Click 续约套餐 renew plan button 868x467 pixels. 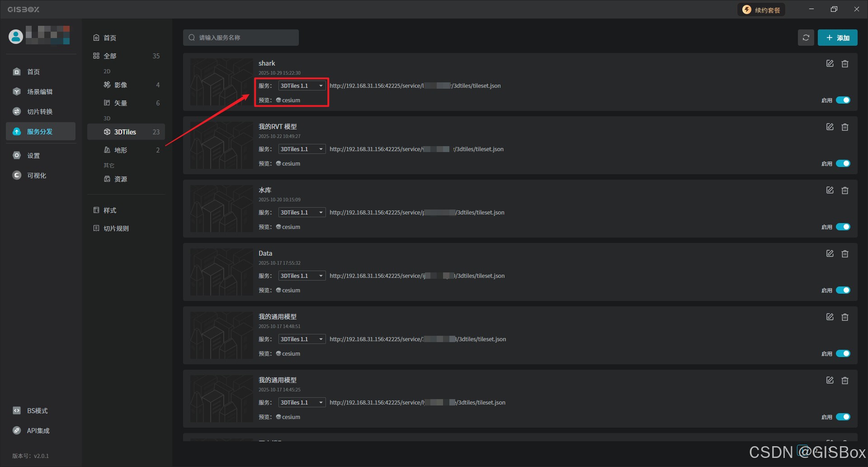click(x=761, y=10)
